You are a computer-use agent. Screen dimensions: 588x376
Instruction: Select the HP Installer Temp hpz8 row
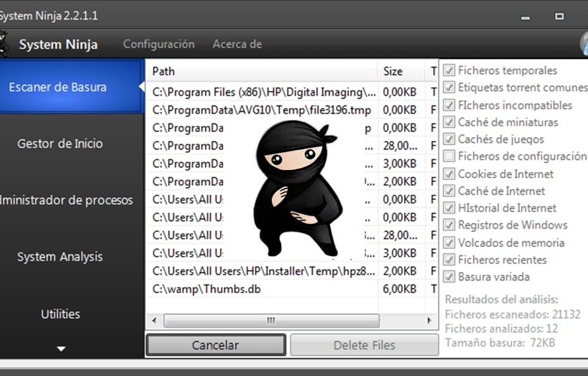(x=291, y=271)
